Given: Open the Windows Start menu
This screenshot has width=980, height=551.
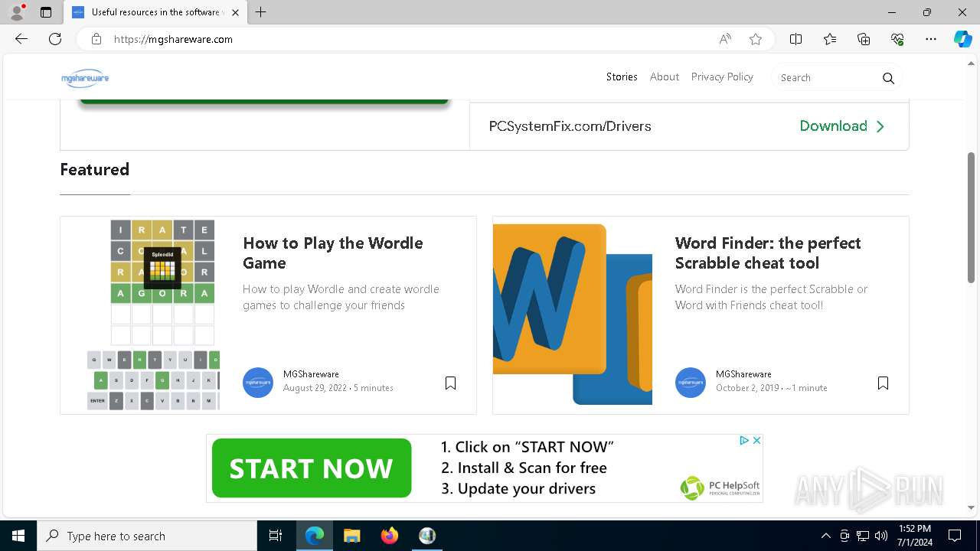Looking at the screenshot, I should pos(18,536).
